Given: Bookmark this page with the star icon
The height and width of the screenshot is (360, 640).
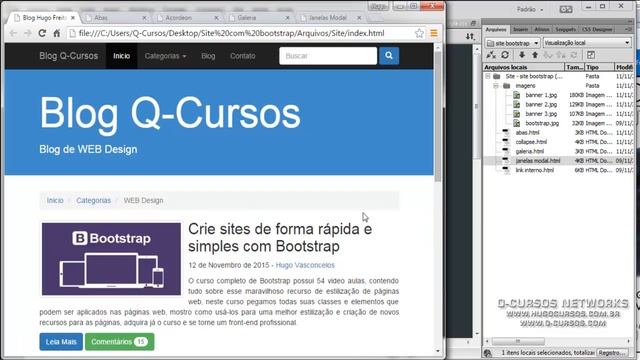Looking at the screenshot, I should pos(419,33).
